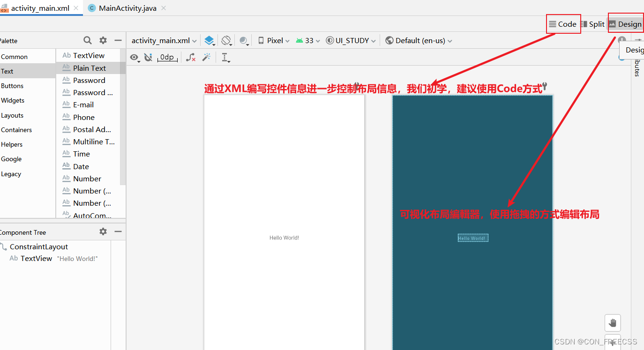The height and width of the screenshot is (350, 644).
Task: Open Select Design Surface layers dropdown
Action: 210,41
